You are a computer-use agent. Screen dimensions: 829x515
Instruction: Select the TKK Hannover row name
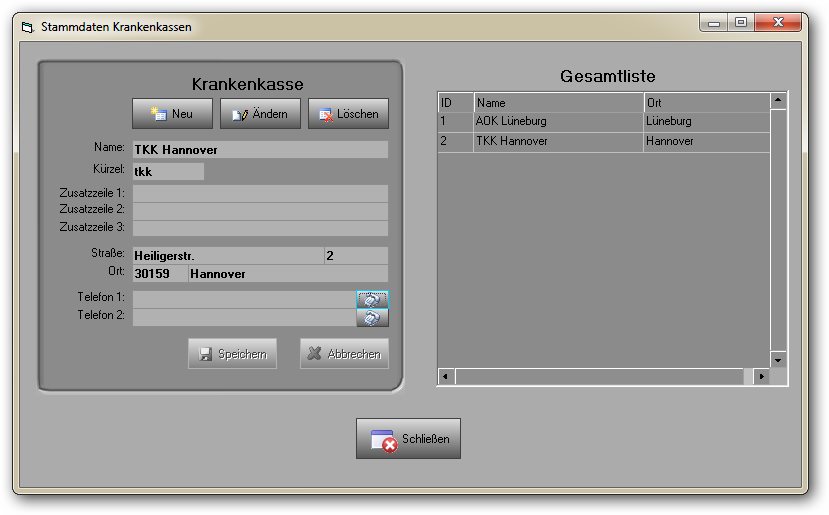pos(558,142)
